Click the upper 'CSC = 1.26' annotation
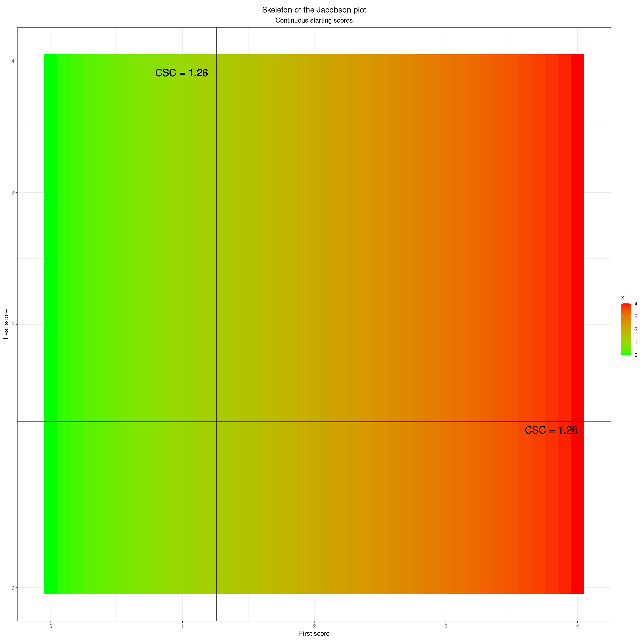Image resolution: width=644 pixels, height=644 pixels. click(181, 73)
